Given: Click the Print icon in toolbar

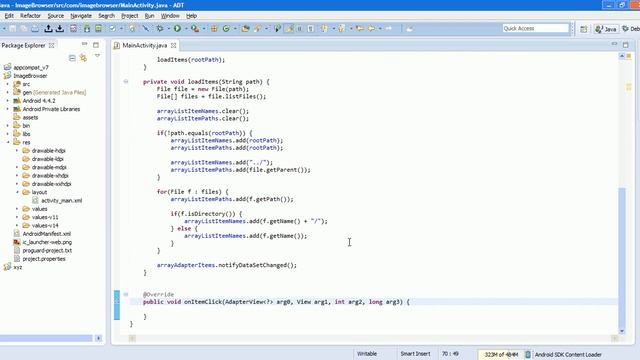Looking at the screenshot, I should point(35,29).
